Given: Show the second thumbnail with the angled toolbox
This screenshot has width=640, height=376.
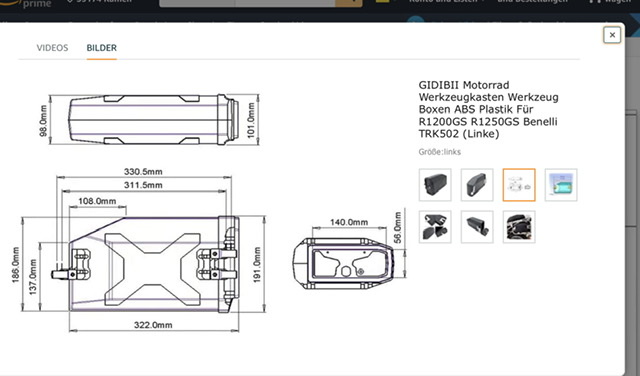Looking at the screenshot, I should (x=477, y=185).
